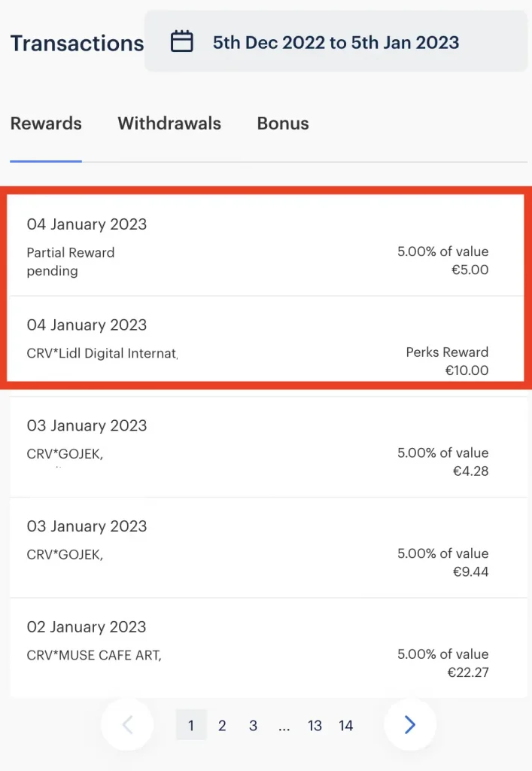This screenshot has width=532, height=771.
Task: Open the Partial Reward pending transaction
Action: pos(265,246)
